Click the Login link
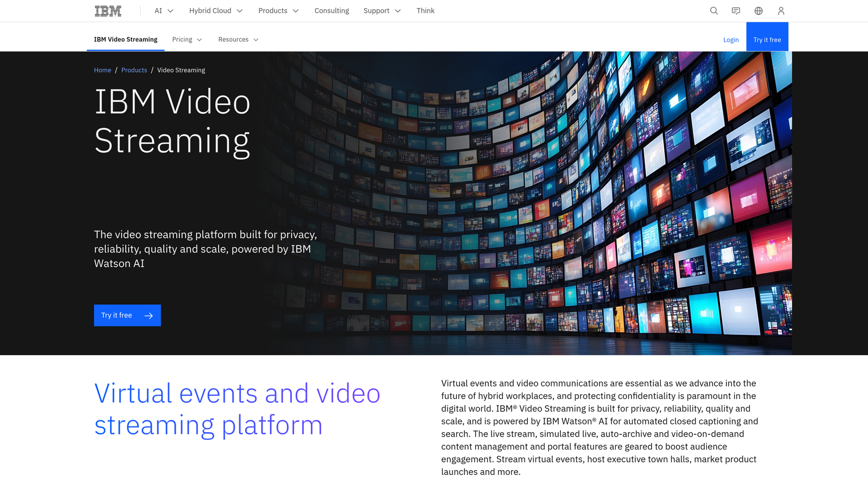The height and width of the screenshot is (488, 868). point(731,39)
